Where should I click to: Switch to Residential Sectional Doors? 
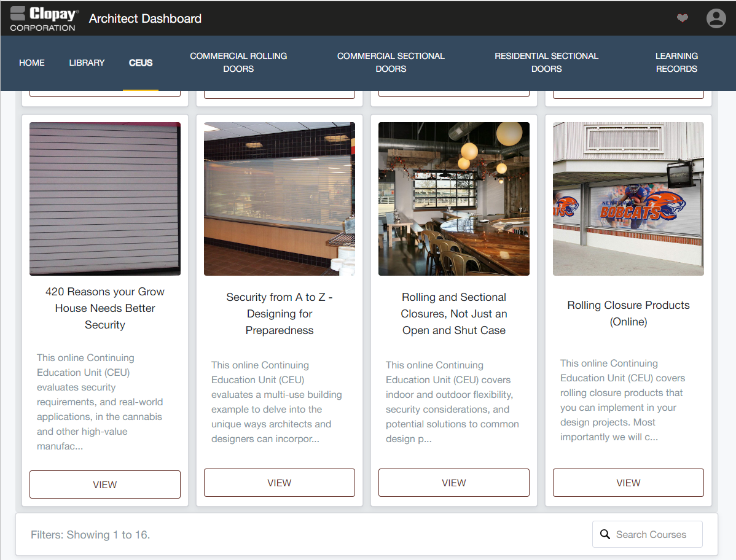(x=546, y=63)
